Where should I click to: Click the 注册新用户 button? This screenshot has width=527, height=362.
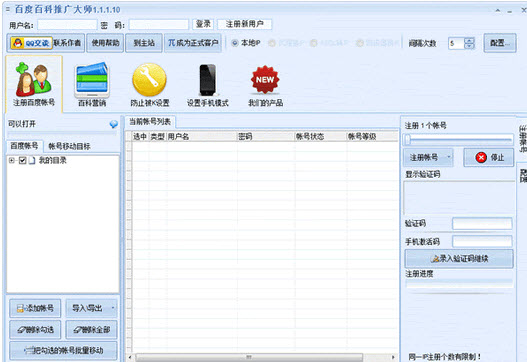(245, 24)
